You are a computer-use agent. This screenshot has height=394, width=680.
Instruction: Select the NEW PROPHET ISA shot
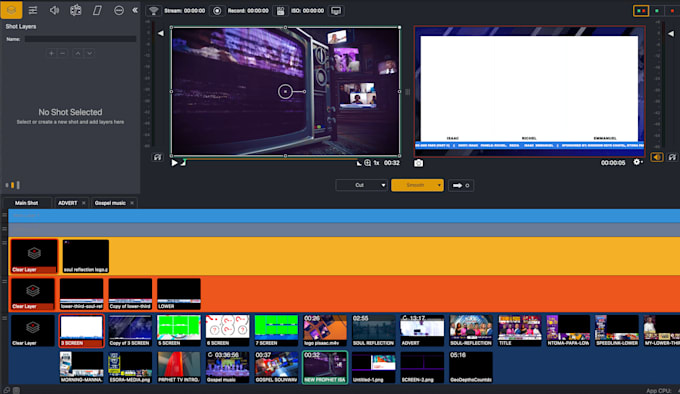tap(325, 367)
